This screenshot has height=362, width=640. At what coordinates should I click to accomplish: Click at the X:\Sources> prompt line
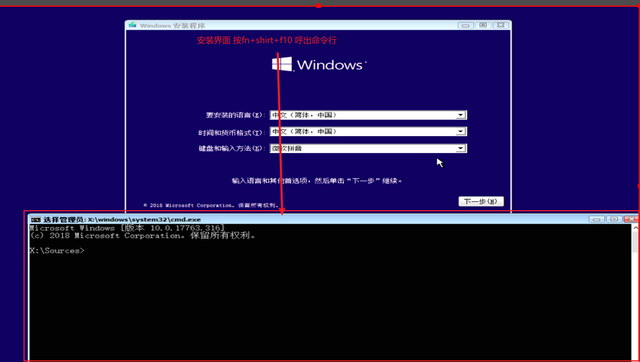tap(57, 251)
